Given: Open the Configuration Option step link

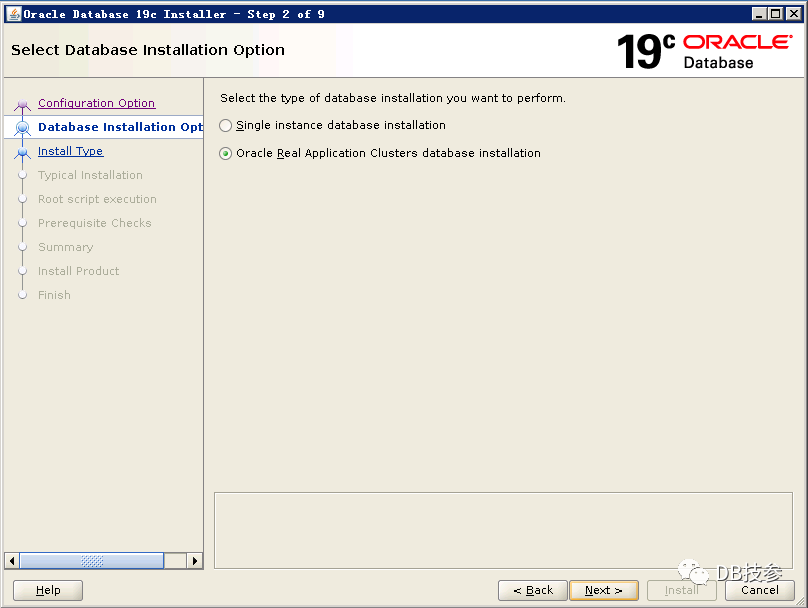Looking at the screenshot, I should point(96,103).
